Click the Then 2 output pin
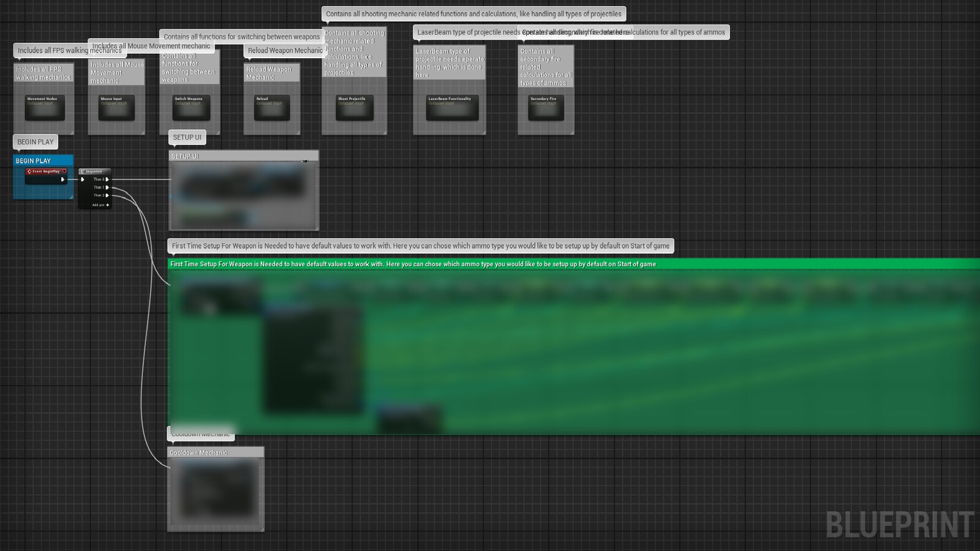980x551 pixels. 107,195
